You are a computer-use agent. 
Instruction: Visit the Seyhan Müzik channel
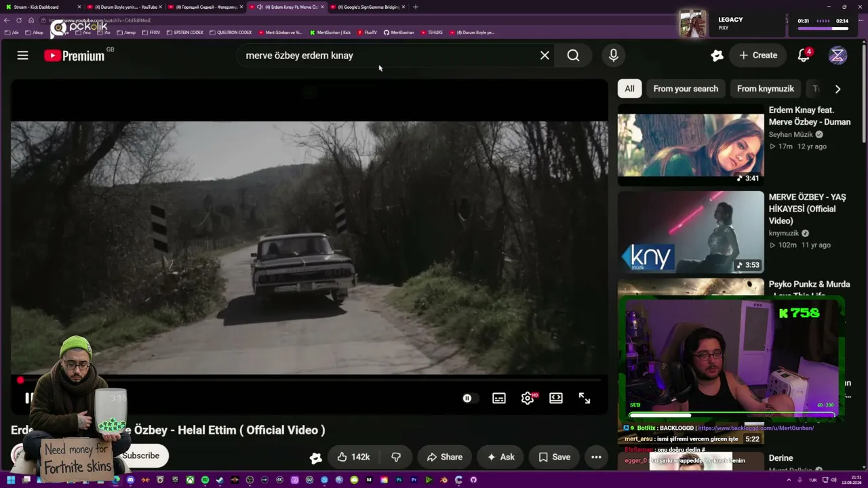pos(791,134)
